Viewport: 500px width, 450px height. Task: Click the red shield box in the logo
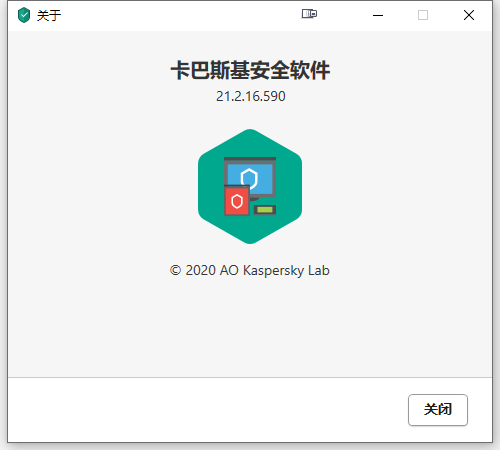(x=237, y=201)
